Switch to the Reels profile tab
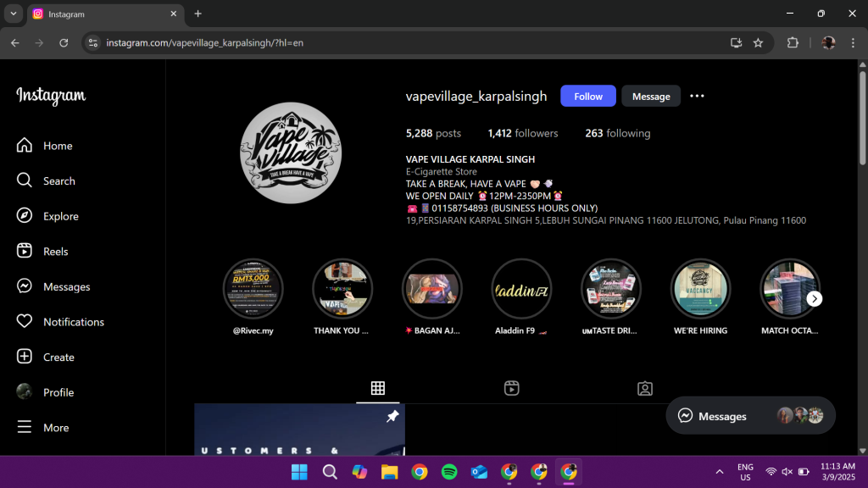This screenshot has height=488, width=868. pyautogui.click(x=511, y=388)
